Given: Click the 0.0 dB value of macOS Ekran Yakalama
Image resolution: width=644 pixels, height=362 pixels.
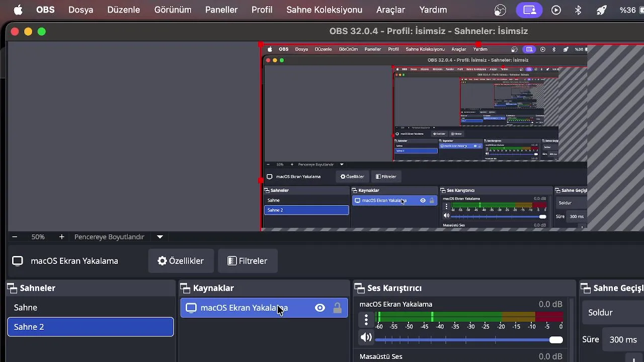Looking at the screenshot, I should coord(550,304).
